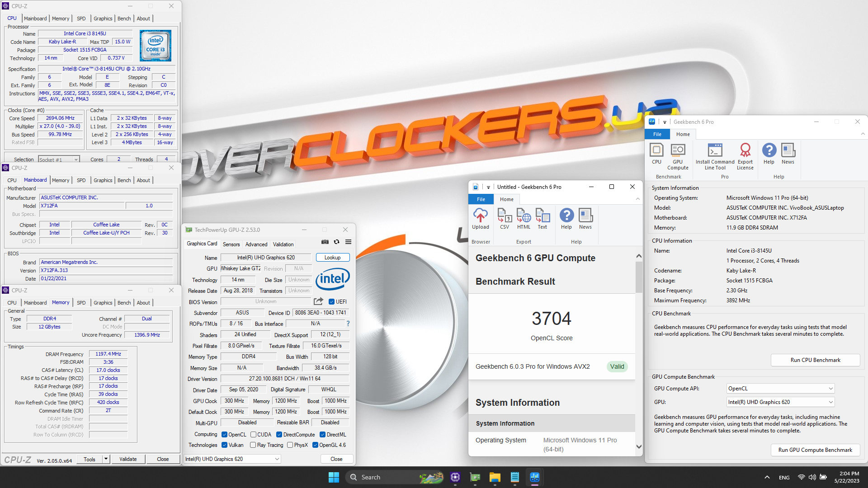Click the Lookup button in GPU-Z
The image size is (868, 488).
(x=332, y=258)
